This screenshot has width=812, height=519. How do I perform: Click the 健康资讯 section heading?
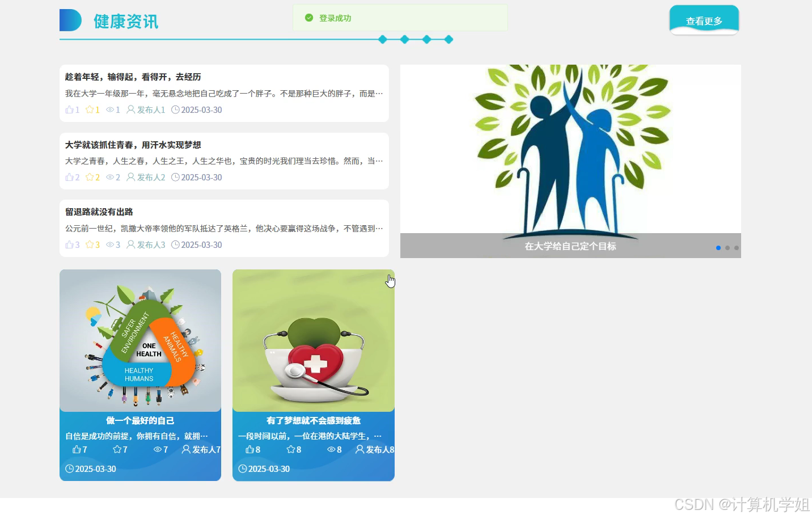[126, 22]
